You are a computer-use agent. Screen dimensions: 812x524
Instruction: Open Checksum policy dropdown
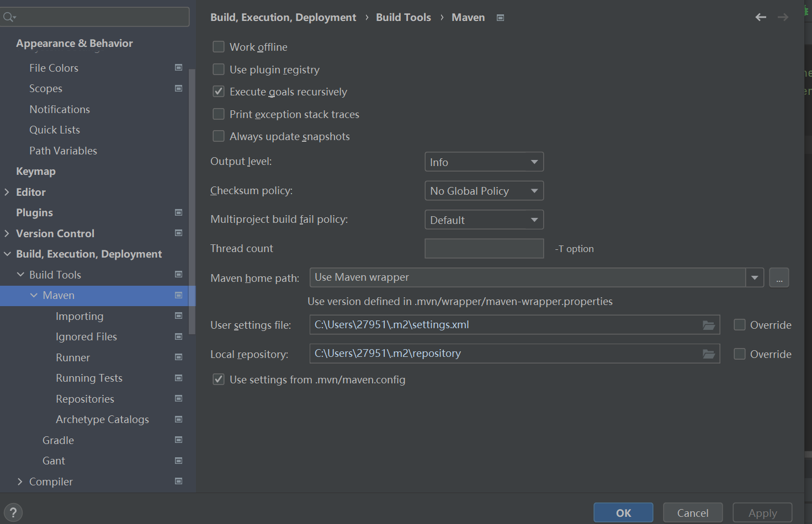click(x=484, y=191)
